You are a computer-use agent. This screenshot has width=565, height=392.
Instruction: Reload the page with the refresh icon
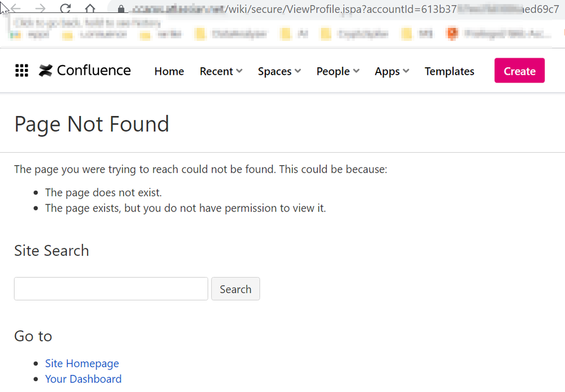tap(65, 8)
